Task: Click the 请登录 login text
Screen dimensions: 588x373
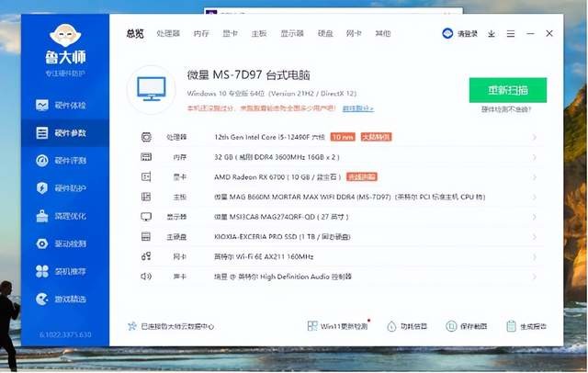Action: click(x=468, y=34)
